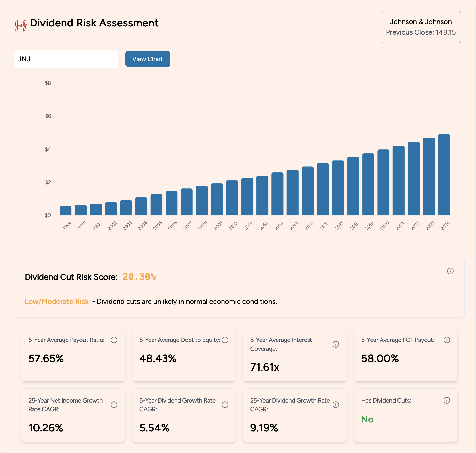
Task: Click the 2015 dividend bar
Action: pos(308,191)
